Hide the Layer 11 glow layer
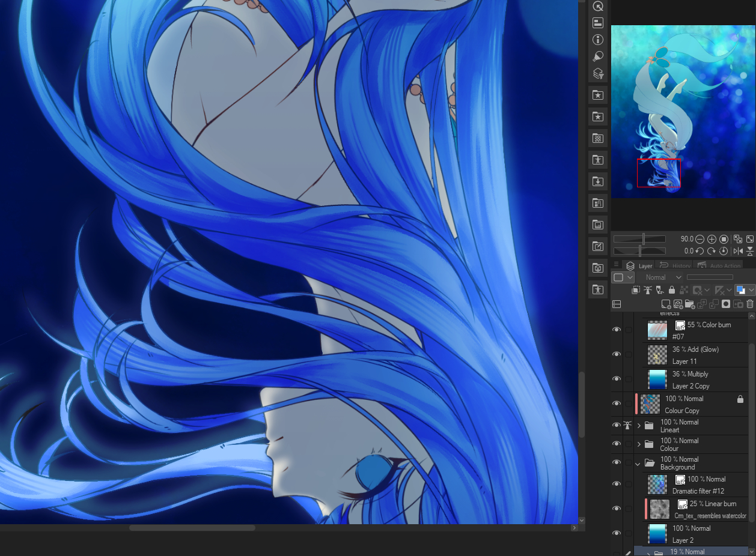756x556 pixels. click(x=616, y=354)
